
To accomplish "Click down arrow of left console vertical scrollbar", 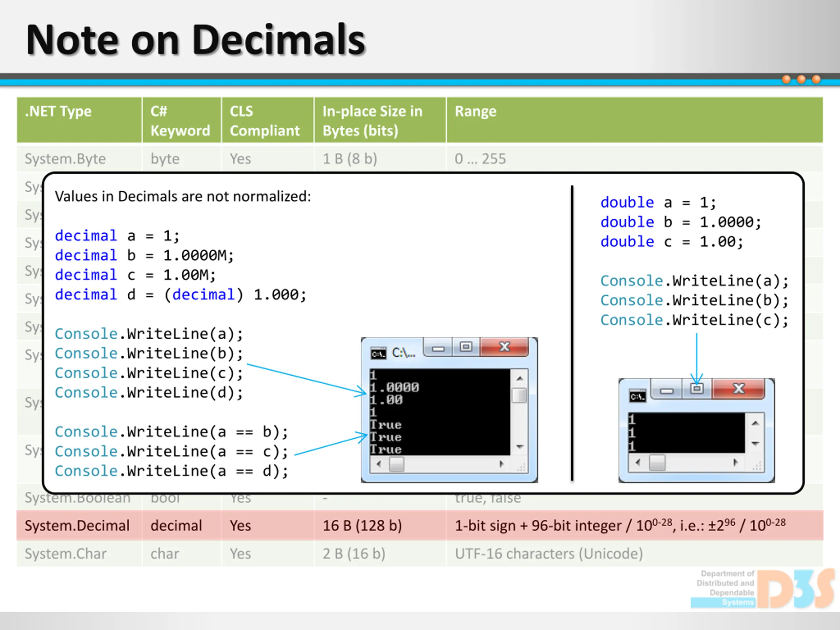I will [x=519, y=447].
